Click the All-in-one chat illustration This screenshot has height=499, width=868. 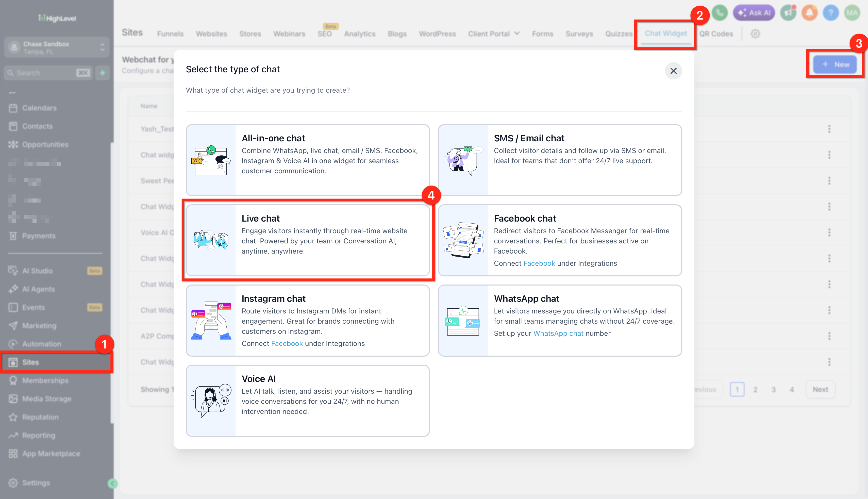(x=211, y=160)
